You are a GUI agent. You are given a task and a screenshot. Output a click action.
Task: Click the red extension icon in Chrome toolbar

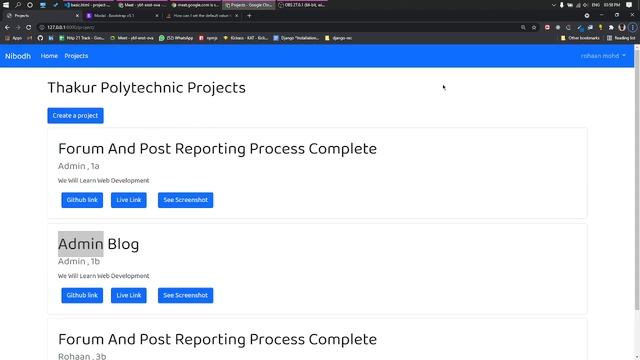(547, 27)
